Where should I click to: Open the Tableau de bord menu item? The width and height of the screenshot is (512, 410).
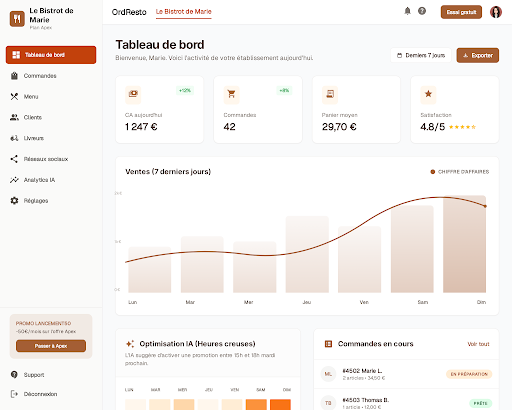(x=51, y=55)
